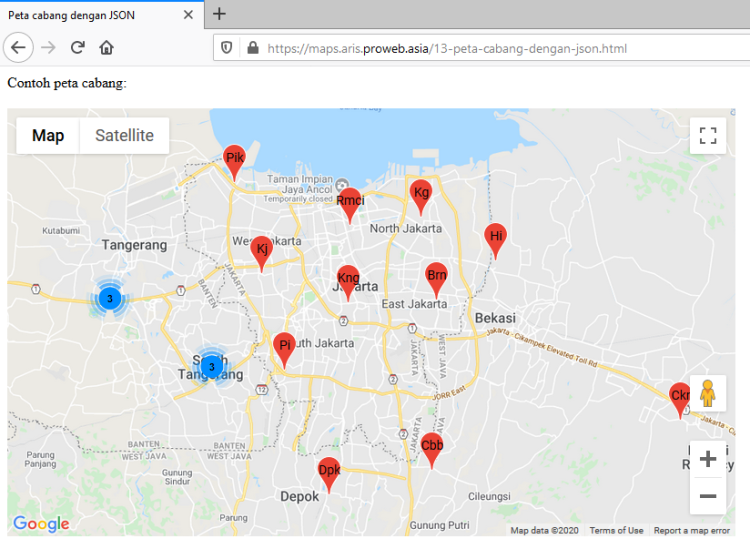Select the Peta cabang dengan JSON tab
Screen dimensions: 750x549
pyautogui.click(x=102, y=15)
